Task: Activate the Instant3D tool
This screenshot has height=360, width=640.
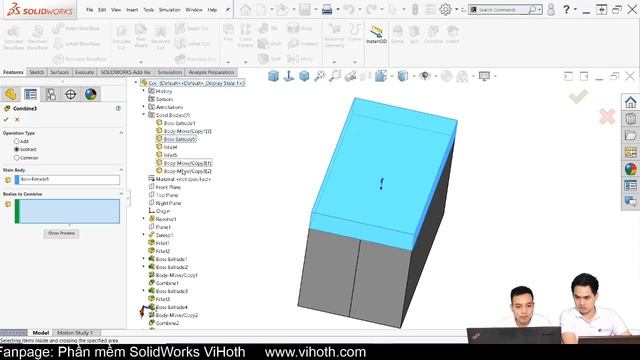Action: point(376,34)
